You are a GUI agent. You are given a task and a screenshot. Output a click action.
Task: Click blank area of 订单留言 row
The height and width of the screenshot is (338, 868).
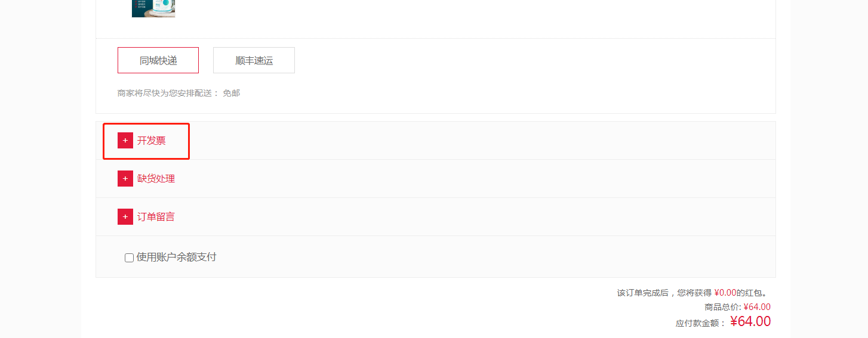[x=478, y=217]
